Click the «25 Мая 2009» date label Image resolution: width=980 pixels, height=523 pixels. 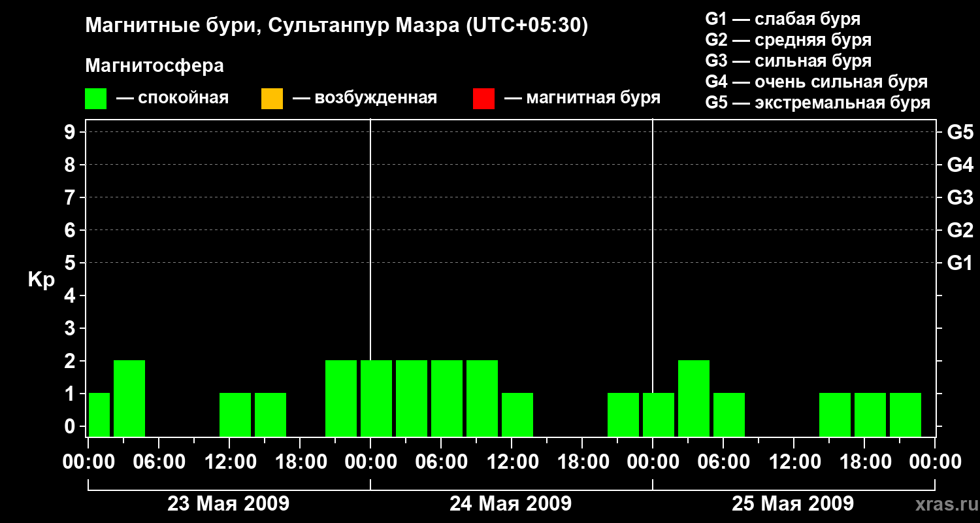click(x=793, y=504)
